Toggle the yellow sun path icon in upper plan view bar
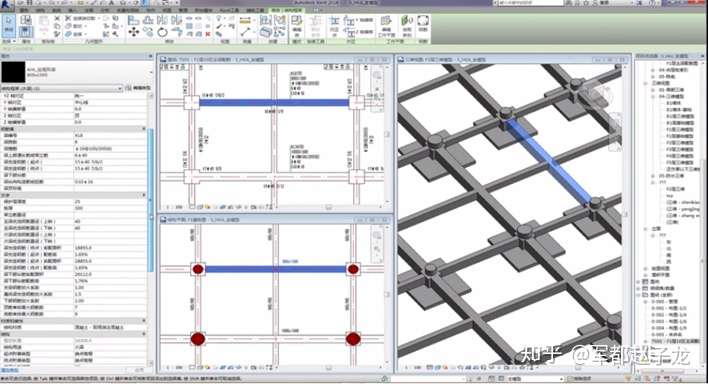708x384 pixels. point(207,207)
